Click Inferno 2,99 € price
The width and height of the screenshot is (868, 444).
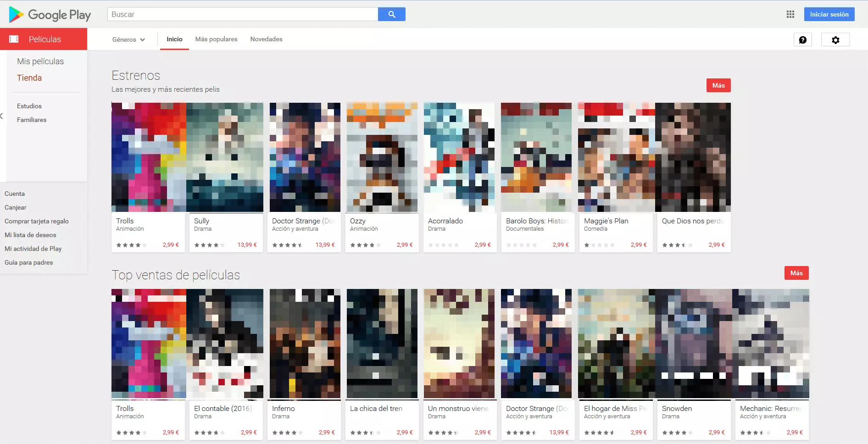[x=327, y=433]
